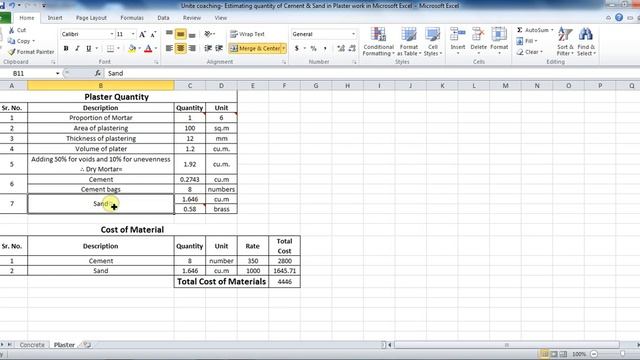Viewport: 640px width, 360px height.
Task: Decrease font size with Shrink Font
Action: [153, 34]
